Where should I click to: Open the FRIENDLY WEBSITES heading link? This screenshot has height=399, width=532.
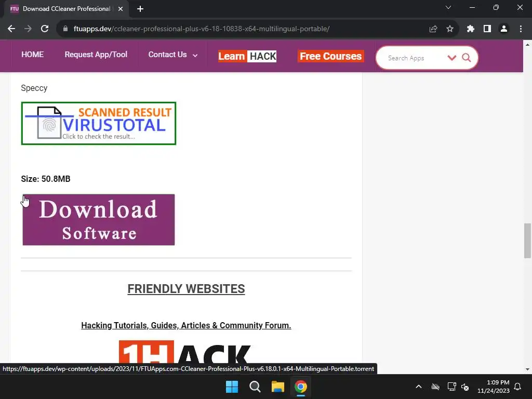(187, 289)
